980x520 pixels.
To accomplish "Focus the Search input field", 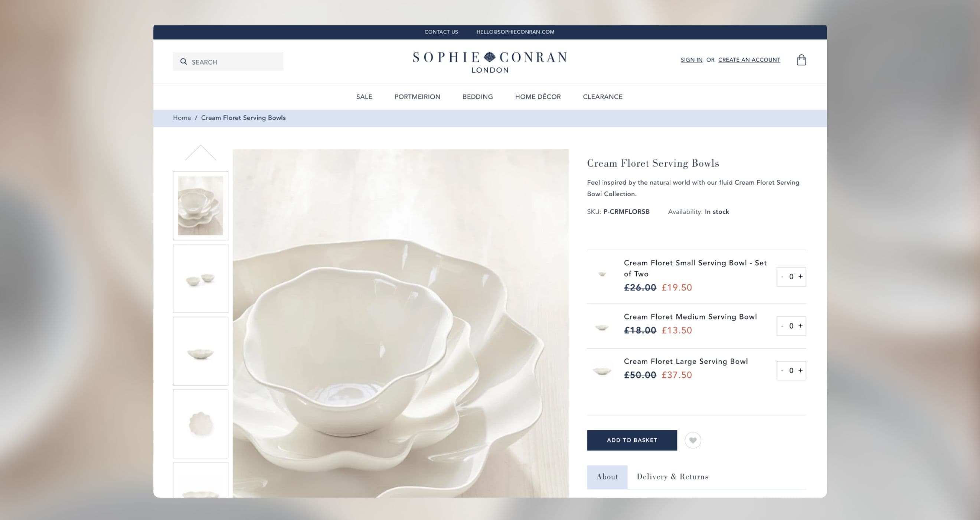I will (228, 62).
